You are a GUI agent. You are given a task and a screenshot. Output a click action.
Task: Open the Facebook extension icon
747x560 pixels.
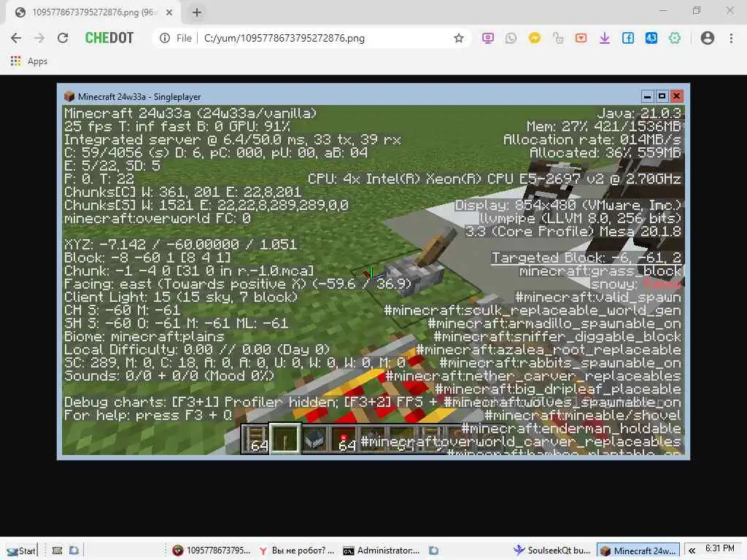tap(628, 38)
